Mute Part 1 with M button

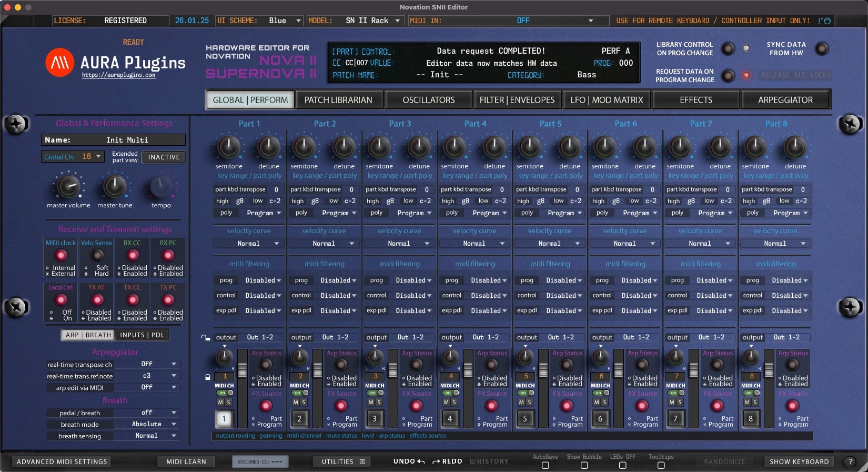(221, 402)
